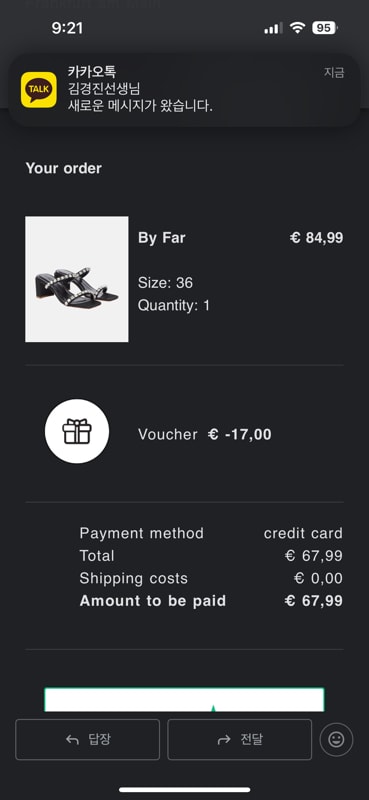Screen dimensions: 369x800
Task: Tap the forward arrow icon beside 전달
Action: [224, 740]
